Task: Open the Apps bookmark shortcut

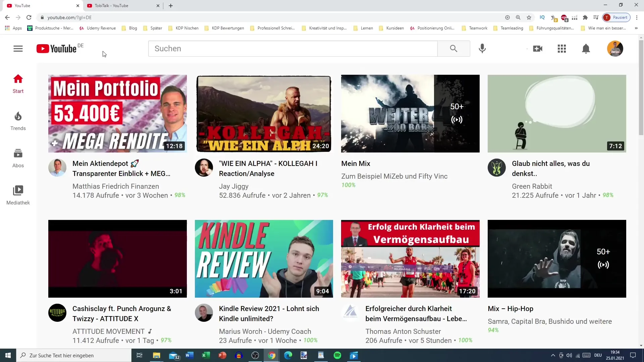Action: click(13, 28)
